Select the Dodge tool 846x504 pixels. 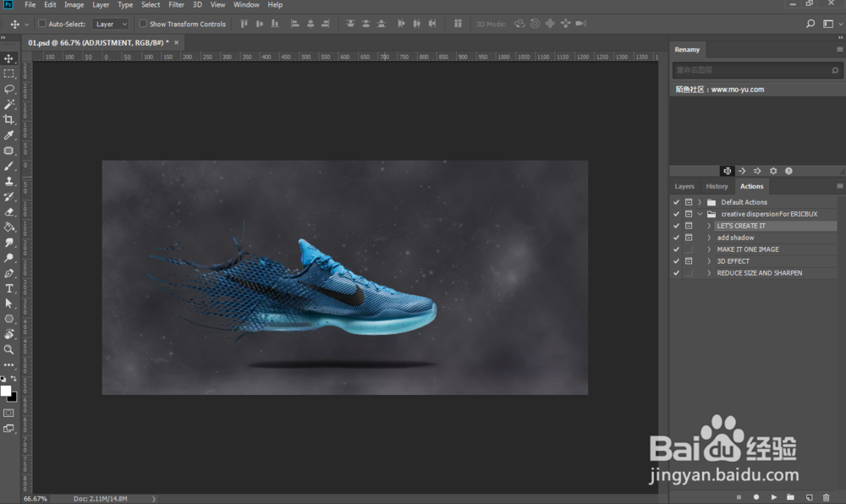(8, 258)
